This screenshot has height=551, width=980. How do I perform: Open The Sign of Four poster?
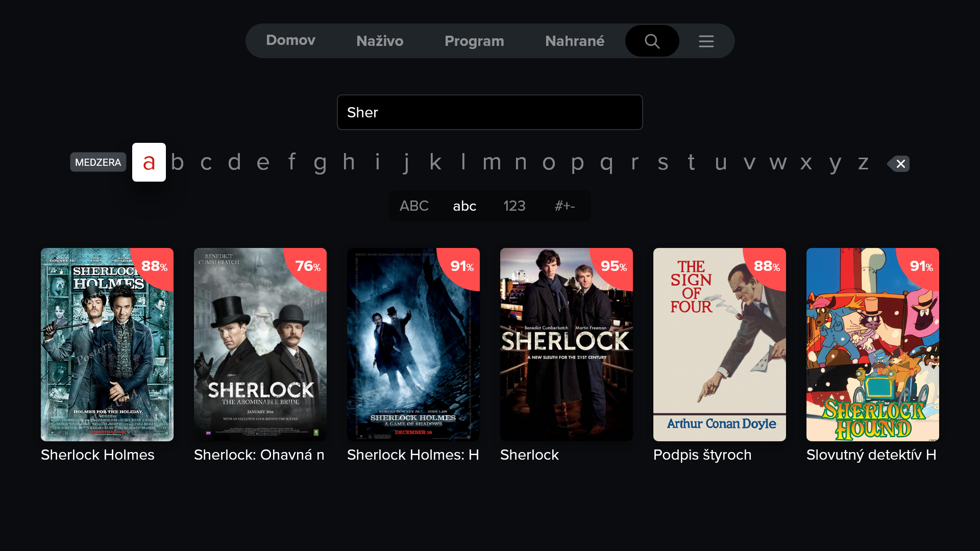click(720, 344)
